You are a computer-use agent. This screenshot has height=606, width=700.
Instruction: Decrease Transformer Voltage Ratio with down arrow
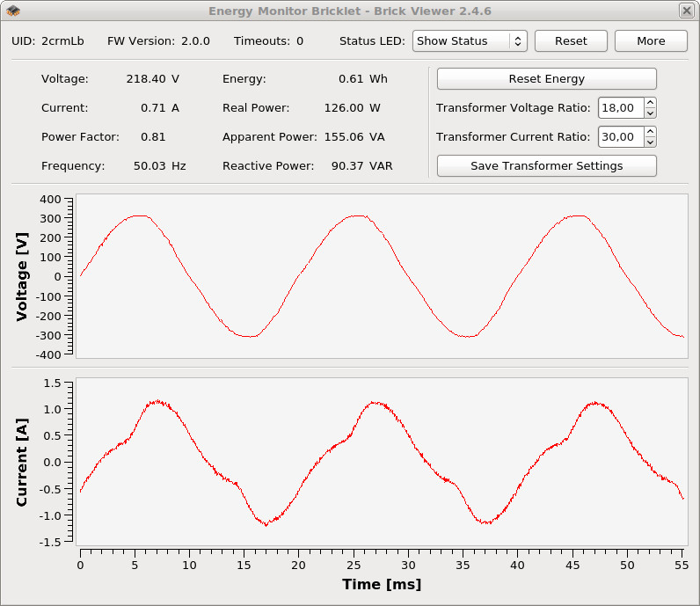[x=650, y=113]
